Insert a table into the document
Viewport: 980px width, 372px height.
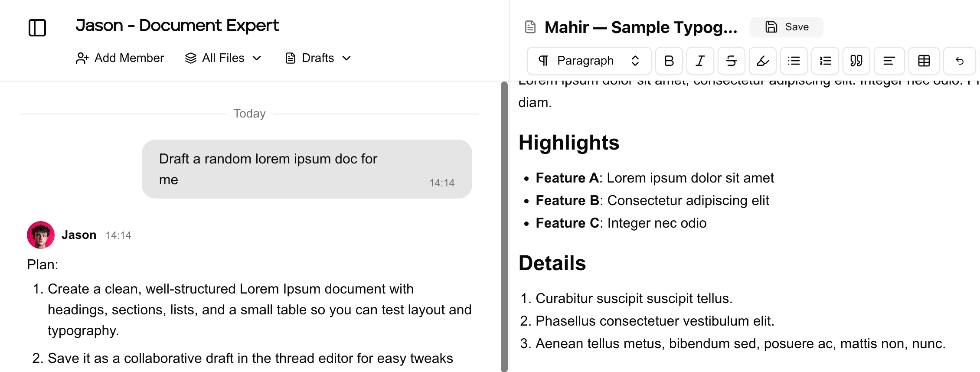924,61
